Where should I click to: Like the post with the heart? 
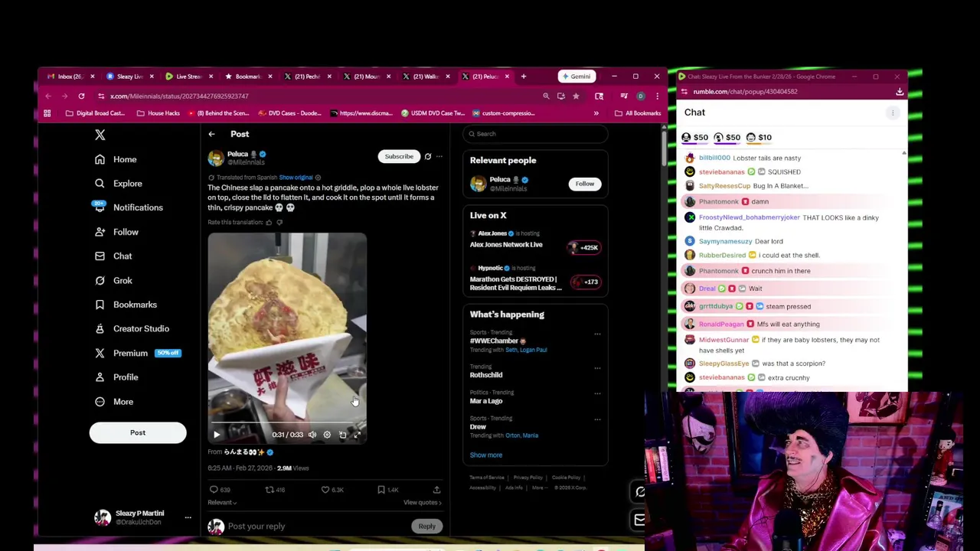point(332,490)
